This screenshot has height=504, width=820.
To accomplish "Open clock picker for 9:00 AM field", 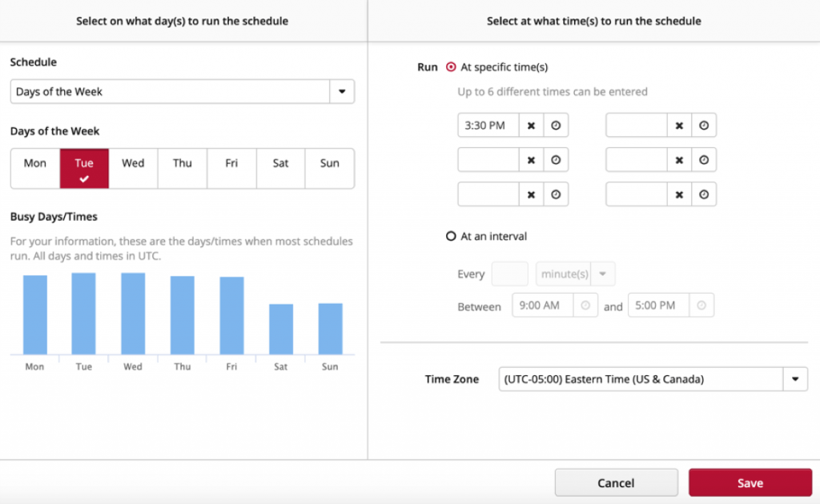I will coord(585,306).
